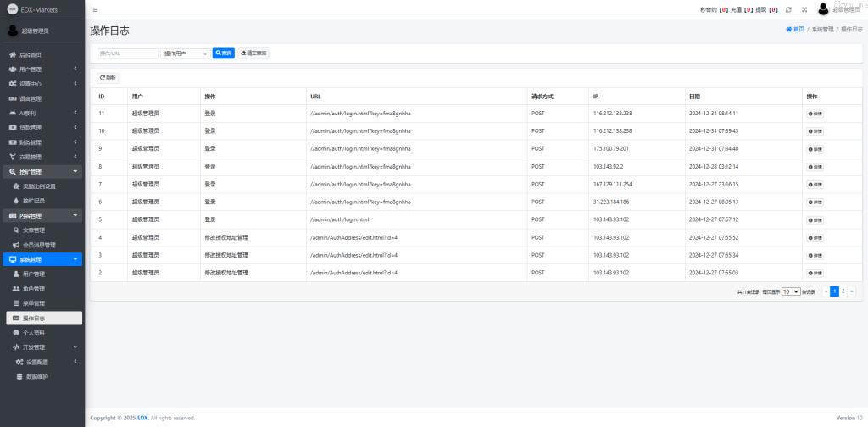Click the 刷新 button above the table
The height and width of the screenshot is (427, 868).
point(108,78)
